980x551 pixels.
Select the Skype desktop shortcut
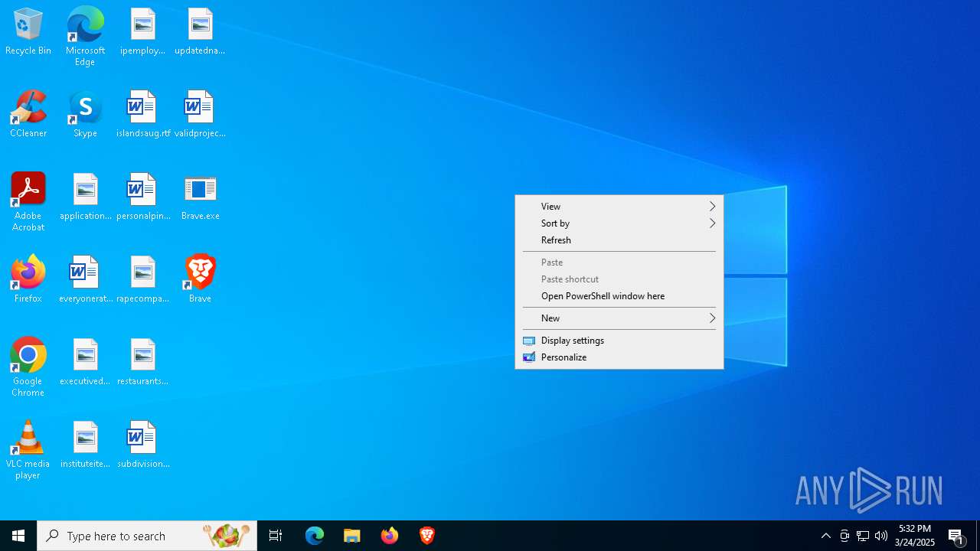point(85,115)
